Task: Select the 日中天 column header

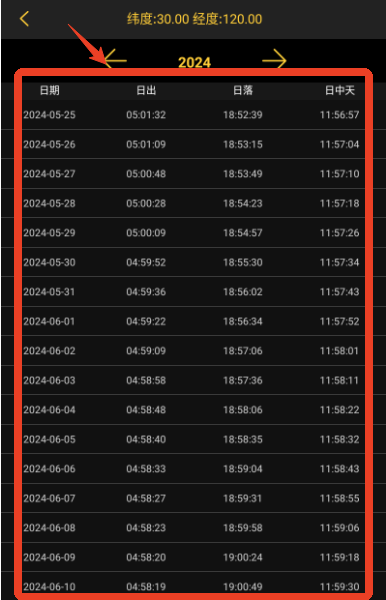Action: [340, 90]
